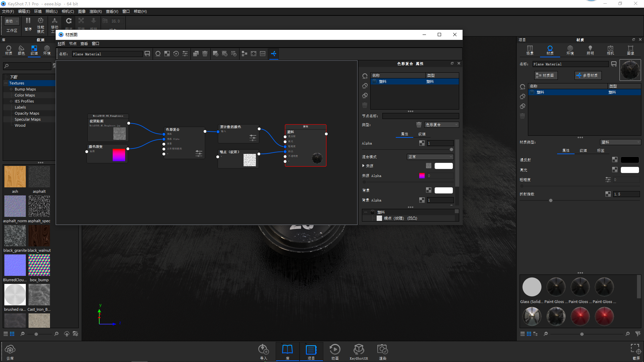Open the 混合模式 dropdown showing 正常
This screenshot has height=362, width=644.
tap(430, 157)
